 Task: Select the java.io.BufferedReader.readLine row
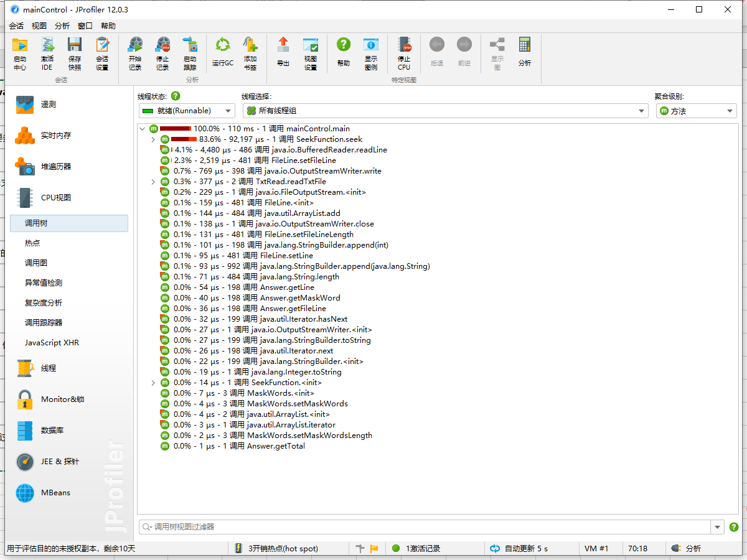pyautogui.click(x=273, y=150)
